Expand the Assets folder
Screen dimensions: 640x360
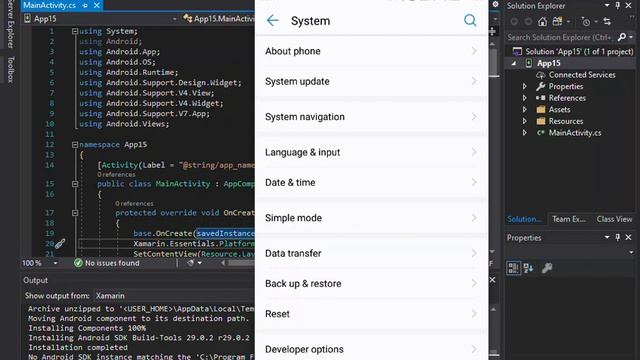click(x=525, y=109)
